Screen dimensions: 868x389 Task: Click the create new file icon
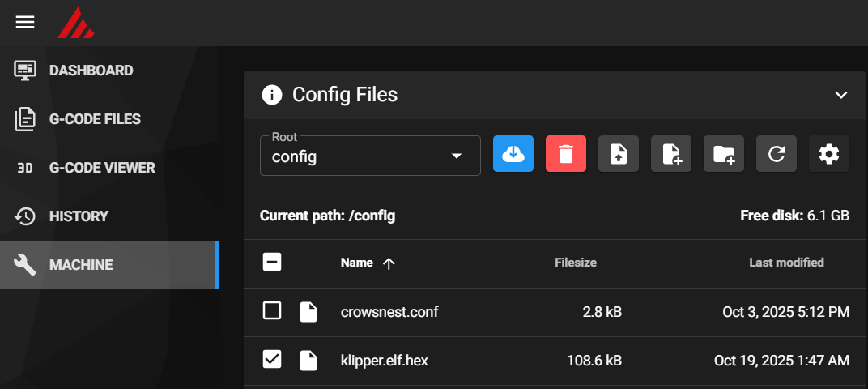click(671, 154)
